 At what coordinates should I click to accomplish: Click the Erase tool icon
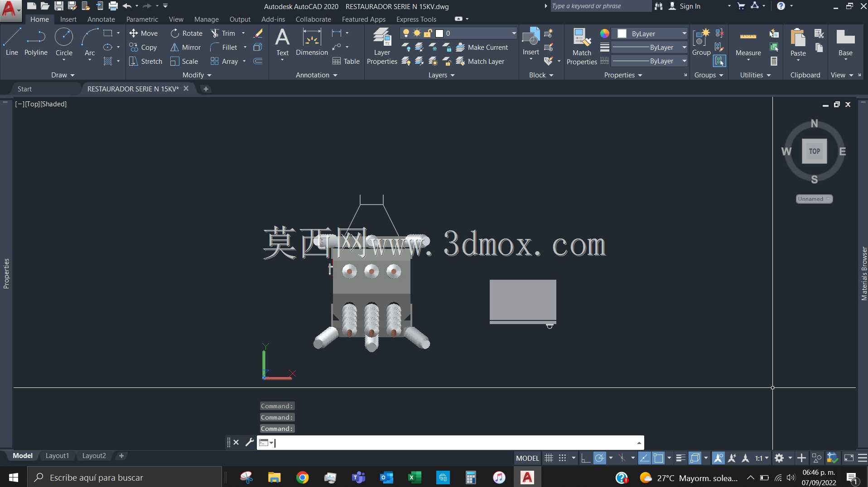[x=258, y=33]
